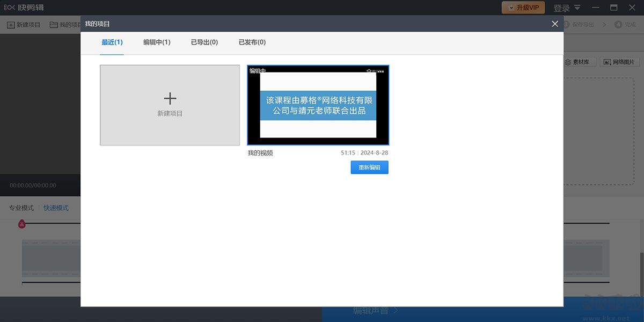Select the 我的视频 project thumbnail
The height and width of the screenshot is (322, 644).
[x=318, y=105]
